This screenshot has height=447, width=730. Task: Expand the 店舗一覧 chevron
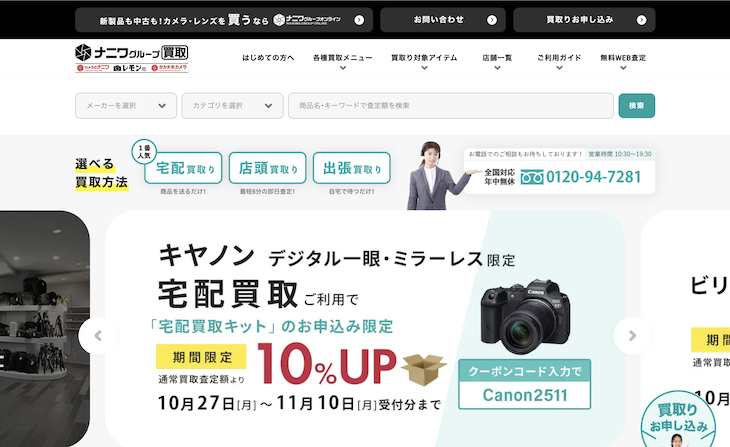tap(497, 68)
